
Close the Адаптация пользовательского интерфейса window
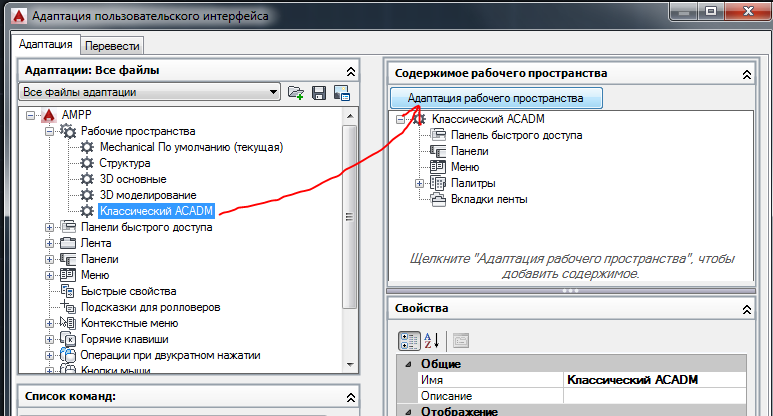tap(748, 11)
